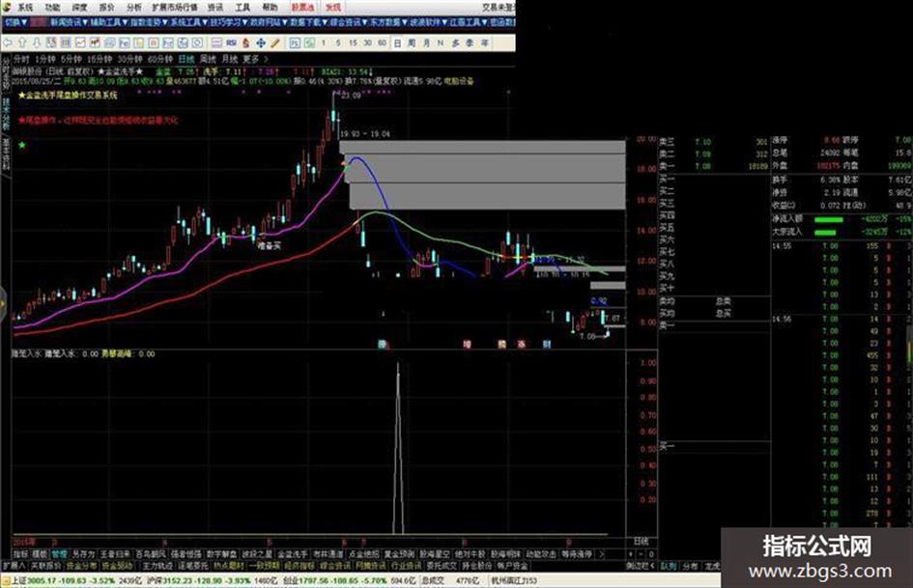Click the down arrow toolbar icon
The height and width of the screenshot is (588, 913).
[x=36, y=43]
